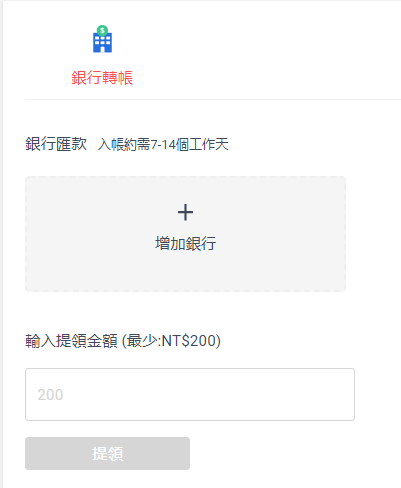Click left edge of the 提領 button
Screen dimensions: 401x488
coord(37,453)
